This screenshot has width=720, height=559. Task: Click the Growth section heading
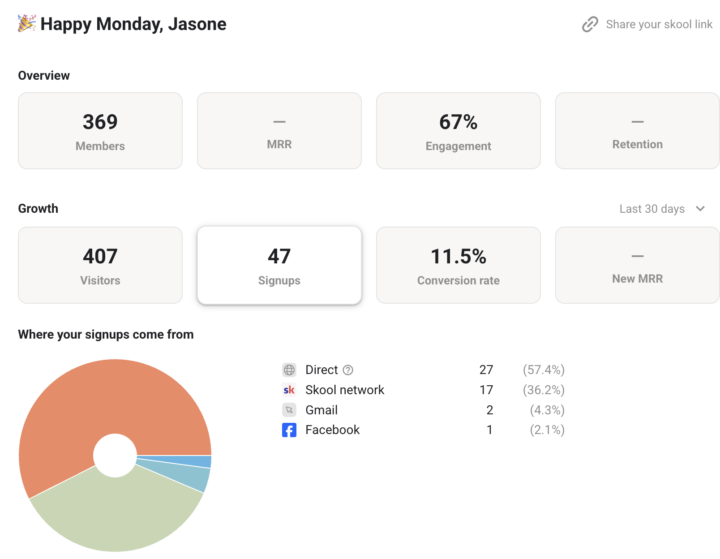click(38, 209)
